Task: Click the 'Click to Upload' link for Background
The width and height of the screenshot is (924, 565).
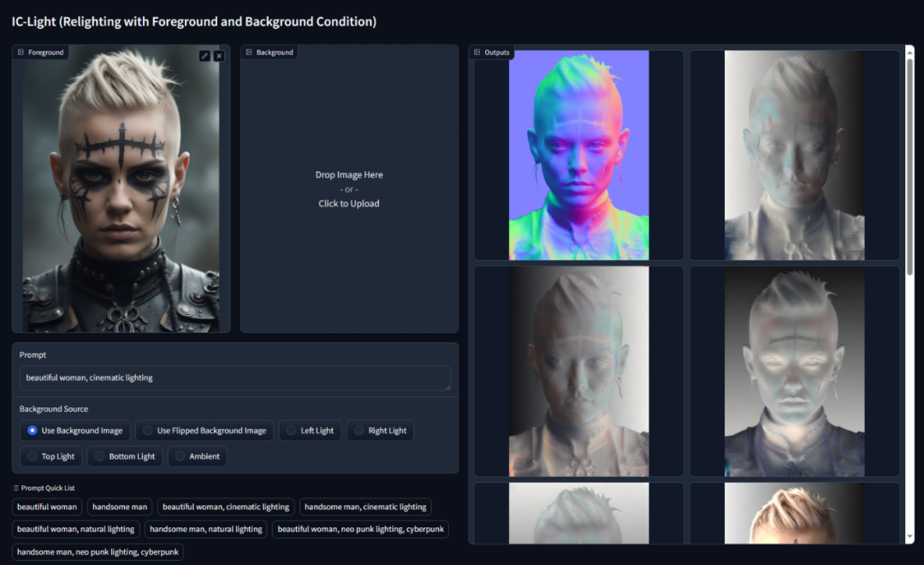Action: click(x=348, y=203)
